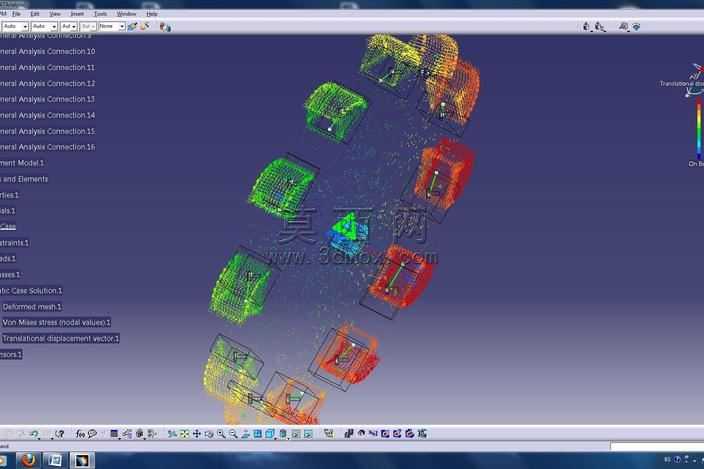Screen dimensions: 704x469
Task: Click the Undo arrow icon
Action: [34, 434]
